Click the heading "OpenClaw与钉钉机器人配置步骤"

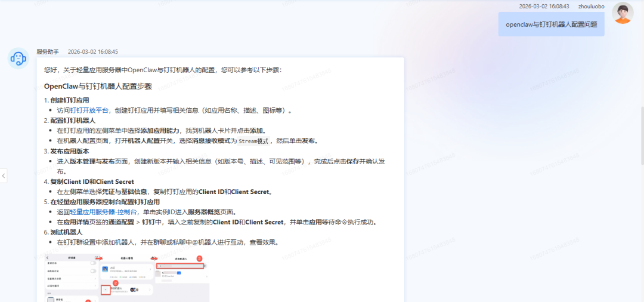(x=98, y=87)
